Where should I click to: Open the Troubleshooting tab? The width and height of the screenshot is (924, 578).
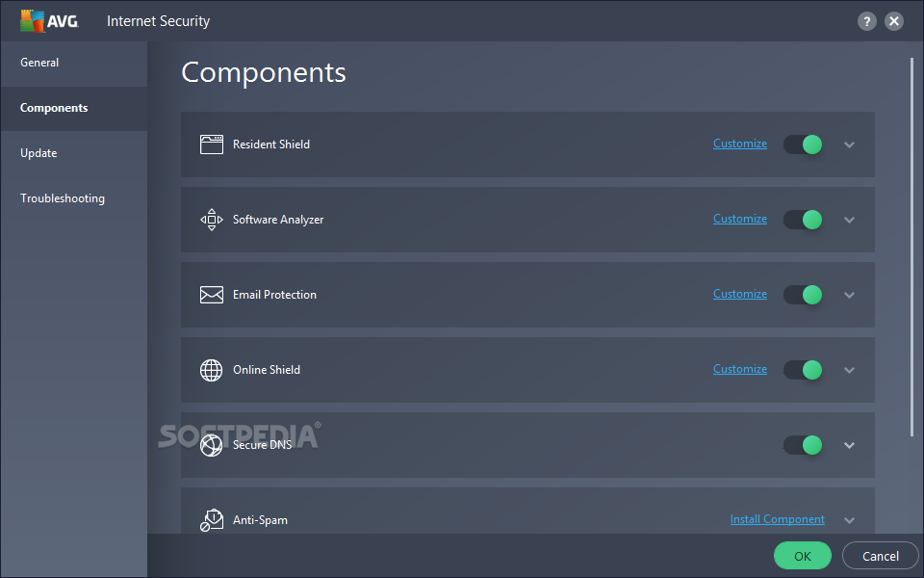coord(74,198)
